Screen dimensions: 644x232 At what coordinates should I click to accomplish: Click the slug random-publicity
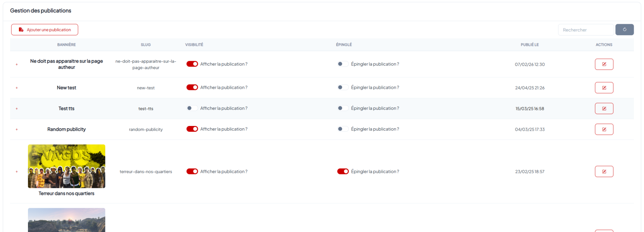pos(146,129)
